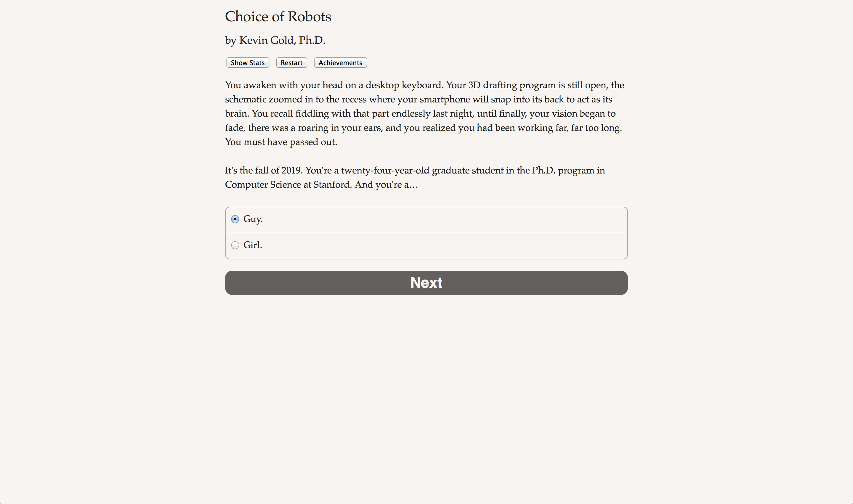The height and width of the screenshot is (504, 853).
Task: Click the phrase "roaring in your ears"
Action: click(340, 128)
